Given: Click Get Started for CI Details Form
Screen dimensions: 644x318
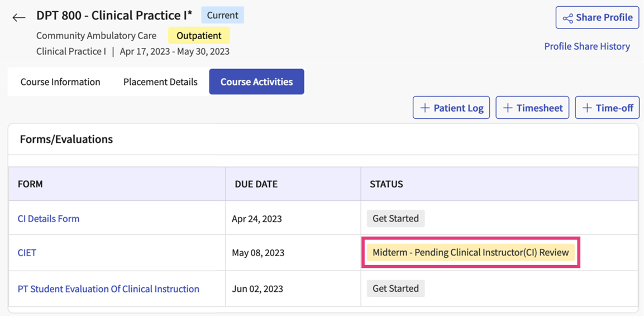Looking at the screenshot, I should click(x=395, y=219).
